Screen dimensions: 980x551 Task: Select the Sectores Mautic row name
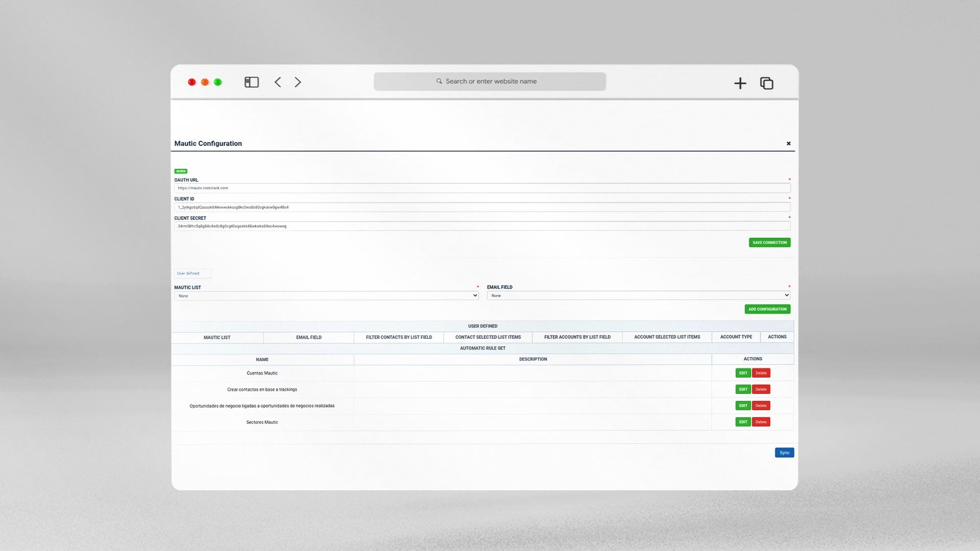(262, 422)
